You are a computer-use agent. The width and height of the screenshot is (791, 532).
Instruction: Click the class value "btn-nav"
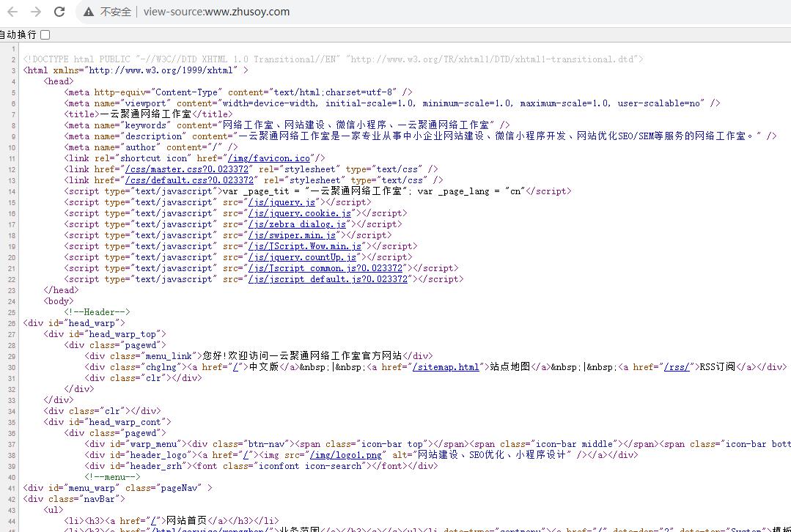(266, 444)
